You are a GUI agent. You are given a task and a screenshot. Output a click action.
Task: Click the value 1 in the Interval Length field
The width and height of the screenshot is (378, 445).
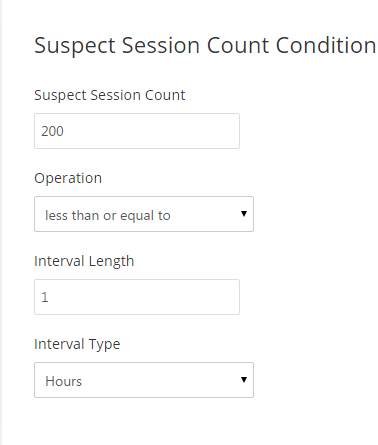(x=45, y=297)
